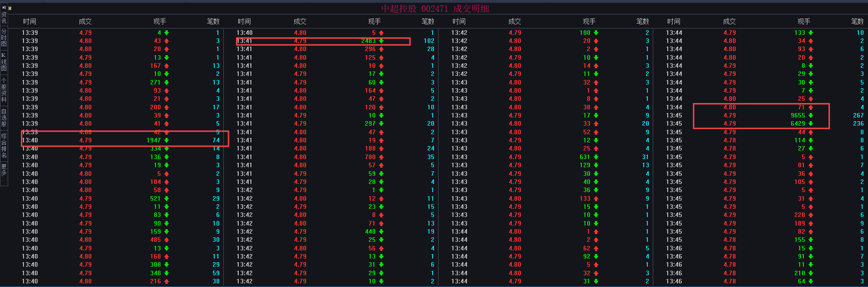Open the 综合排名 sidebar tab
868x287 pixels.
point(4,146)
